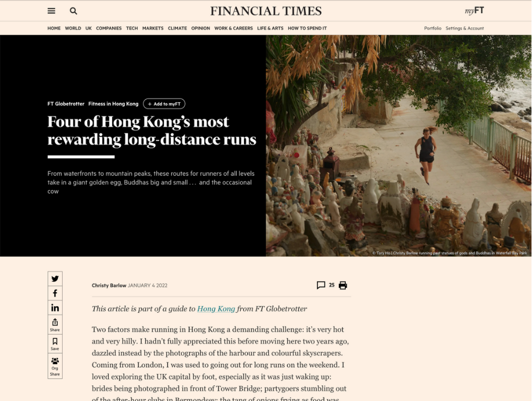Save article with bookmark icon
The image size is (532, 401).
pyautogui.click(x=55, y=344)
